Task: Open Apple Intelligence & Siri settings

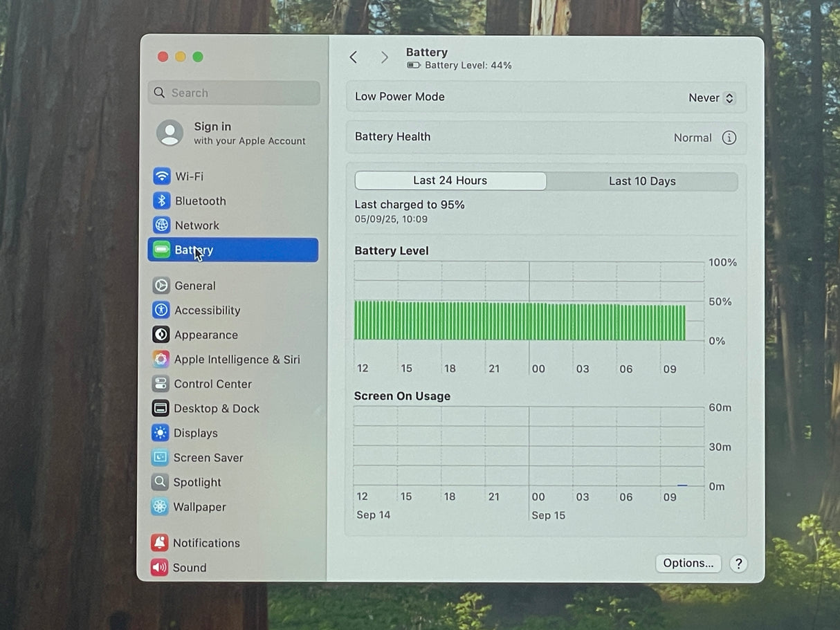Action: pos(161,359)
